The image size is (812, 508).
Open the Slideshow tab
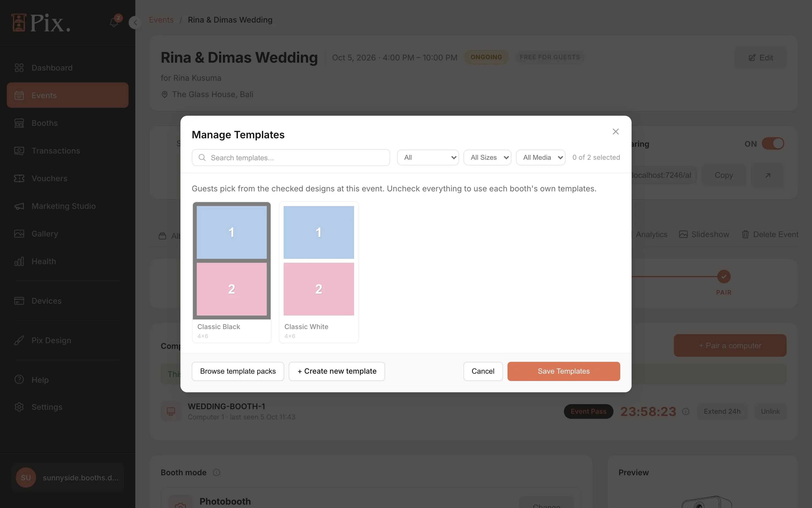(704, 234)
